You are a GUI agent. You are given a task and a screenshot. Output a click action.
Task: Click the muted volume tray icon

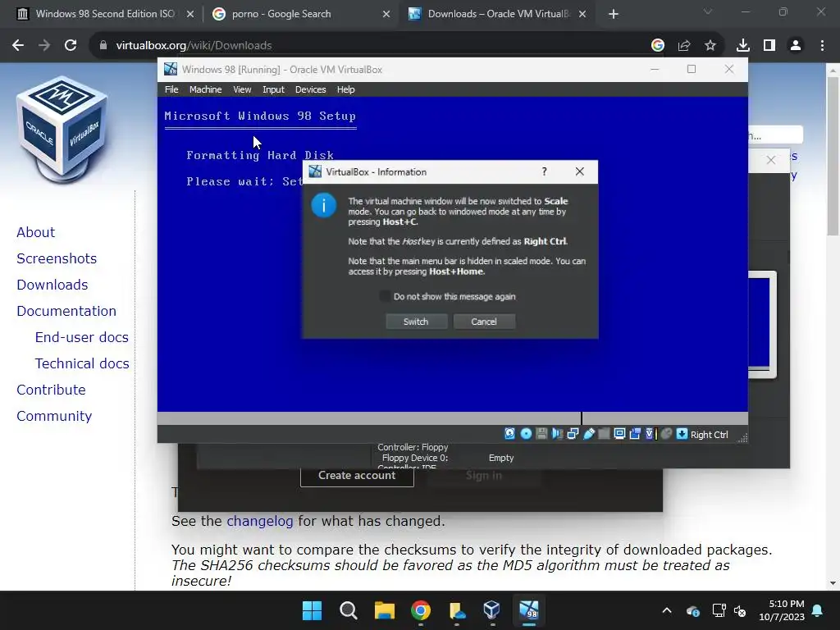click(740, 610)
